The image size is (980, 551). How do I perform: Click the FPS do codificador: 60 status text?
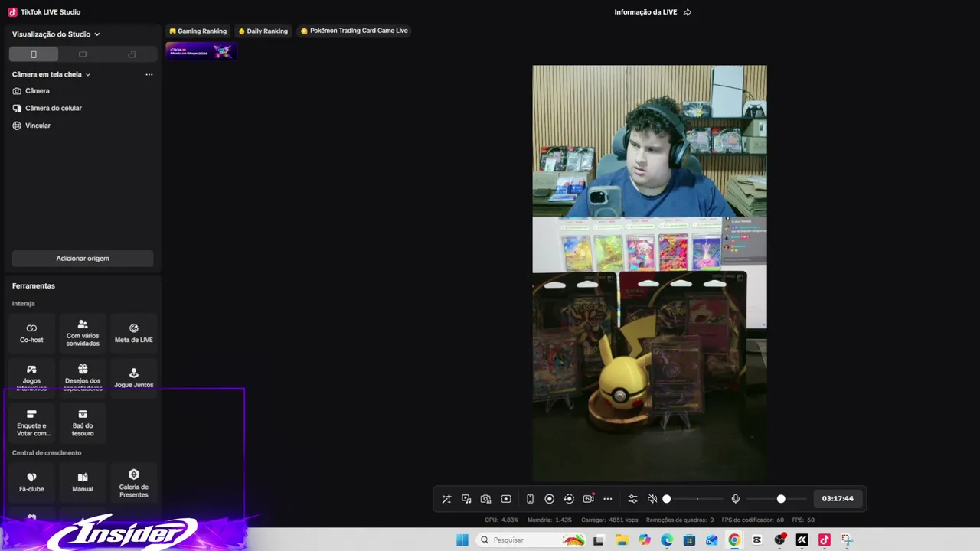coord(753,520)
